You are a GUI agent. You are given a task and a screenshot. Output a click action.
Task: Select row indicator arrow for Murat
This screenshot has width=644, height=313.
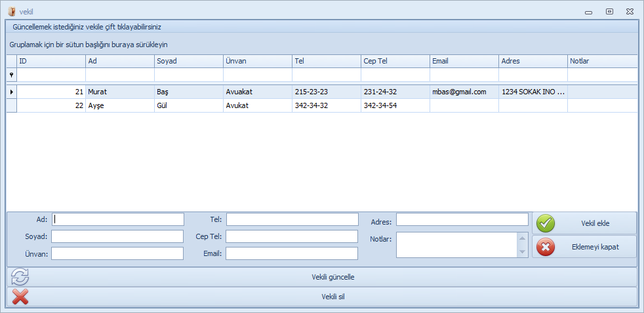click(x=11, y=92)
